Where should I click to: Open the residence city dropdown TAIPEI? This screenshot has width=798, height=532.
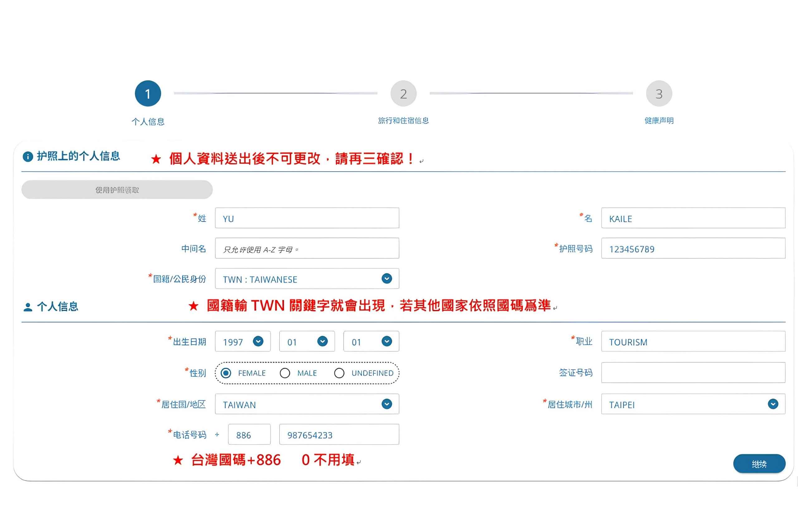click(693, 404)
